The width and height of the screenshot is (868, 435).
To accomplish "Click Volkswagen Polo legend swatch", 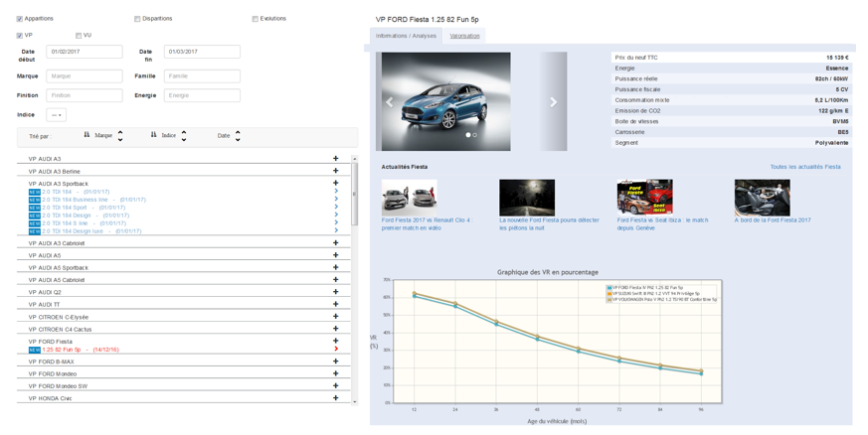I will click(609, 300).
